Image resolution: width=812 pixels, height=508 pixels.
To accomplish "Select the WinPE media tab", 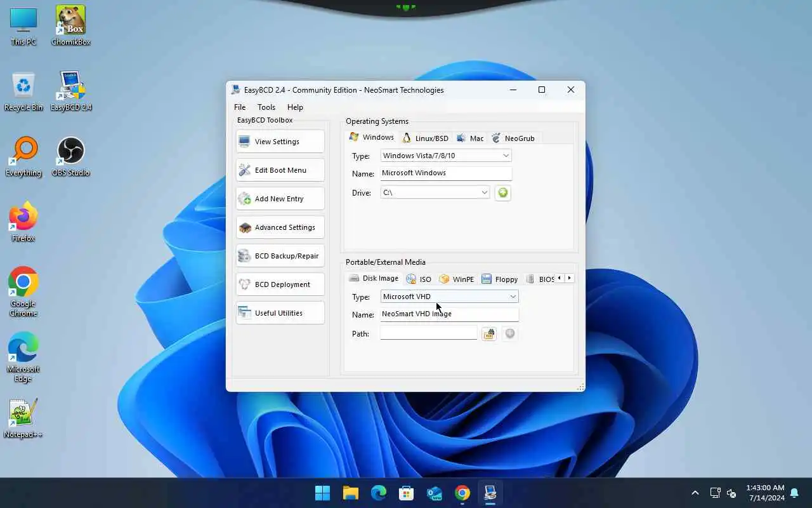I will point(457,279).
